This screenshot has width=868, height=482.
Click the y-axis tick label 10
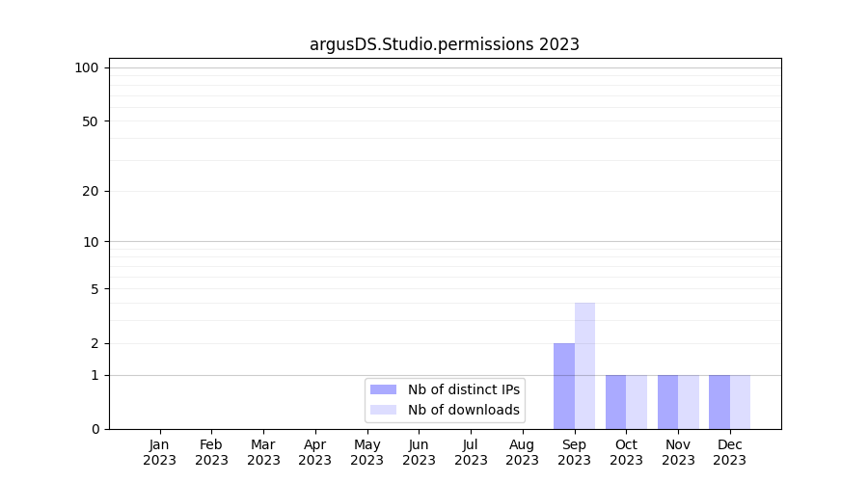pos(91,242)
